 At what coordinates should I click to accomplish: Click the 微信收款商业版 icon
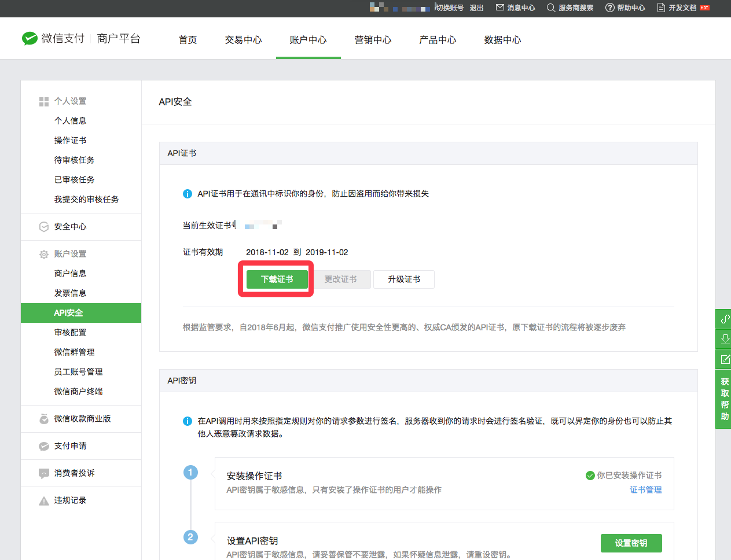pyautogui.click(x=44, y=419)
